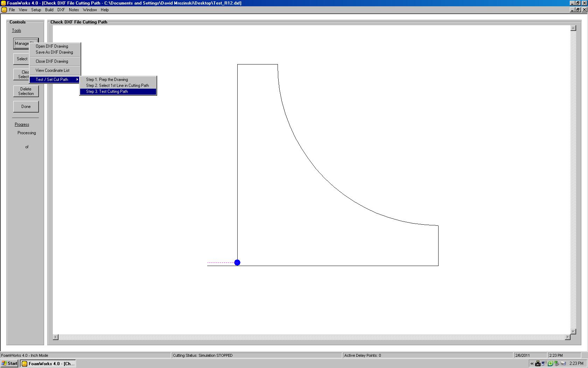Viewport: 588px width, 368px height.
Task: Click the Safely Remove Hardware tray icon
Action: point(556,363)
